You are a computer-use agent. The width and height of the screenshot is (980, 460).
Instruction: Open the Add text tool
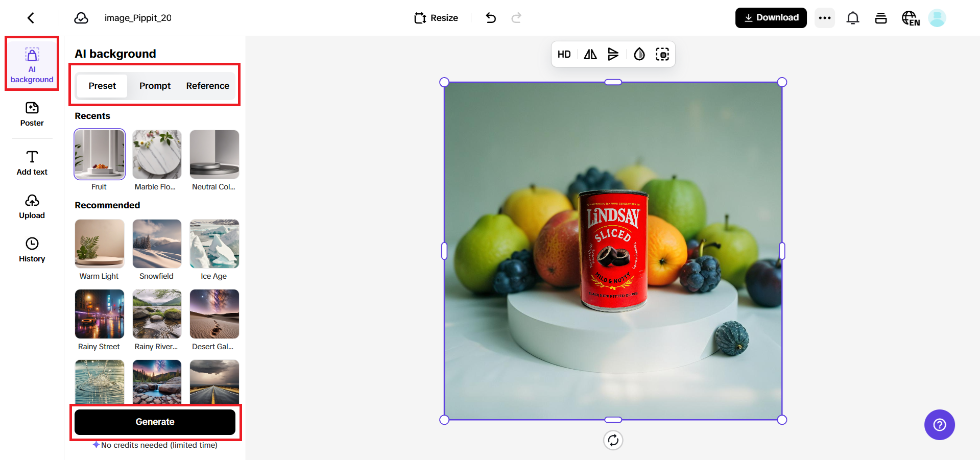click(32, 162)
